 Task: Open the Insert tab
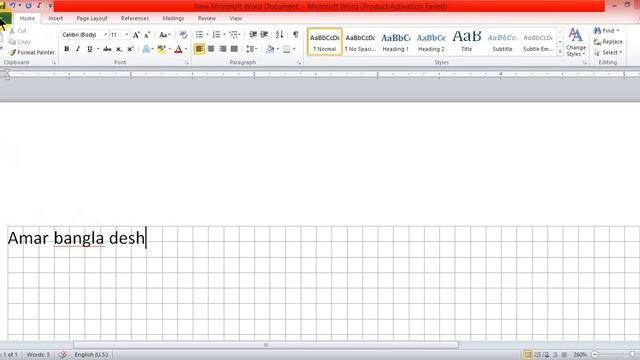pos(56,18)
